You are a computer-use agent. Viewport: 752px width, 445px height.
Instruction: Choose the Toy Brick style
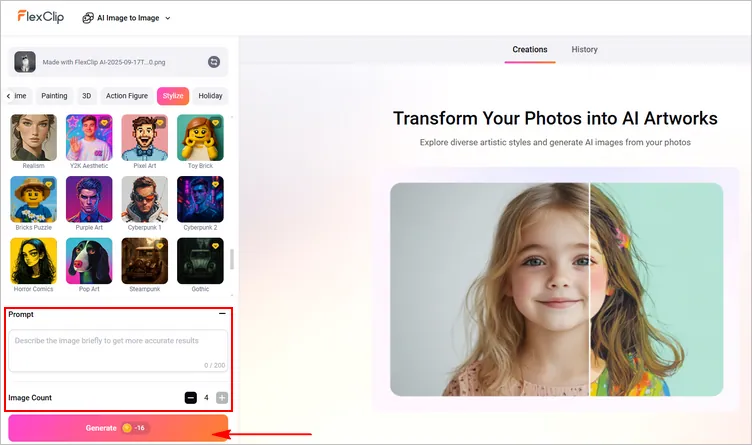[200, 138]
